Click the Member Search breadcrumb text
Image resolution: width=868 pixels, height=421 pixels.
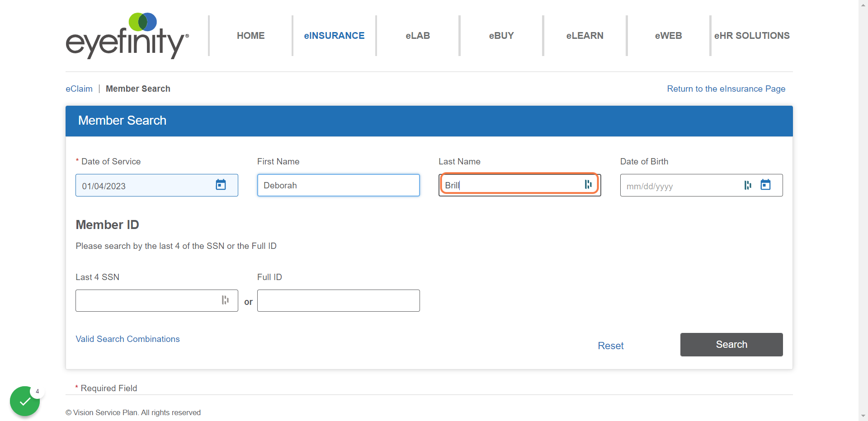coord(138,89)
